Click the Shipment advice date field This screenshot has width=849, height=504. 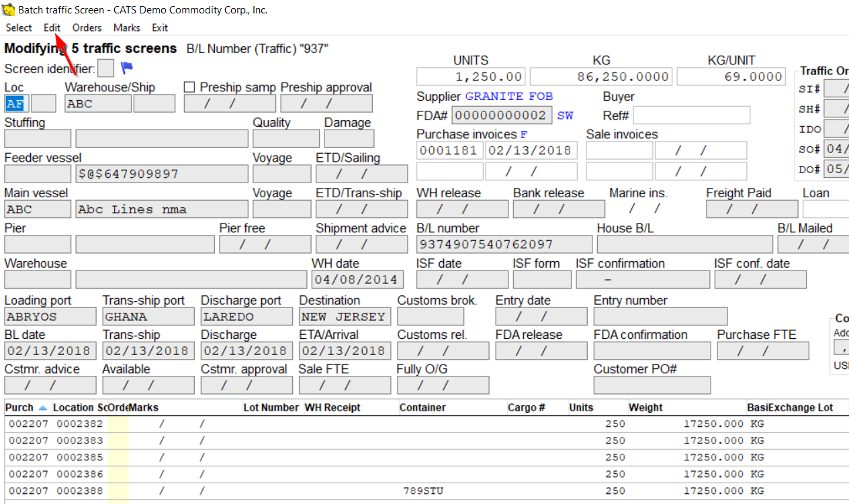pos(362,244)
